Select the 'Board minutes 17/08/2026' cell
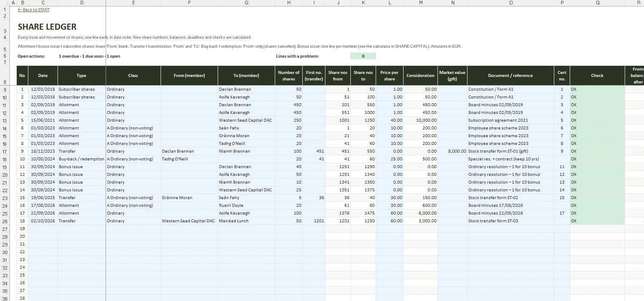 coord(510,206)
